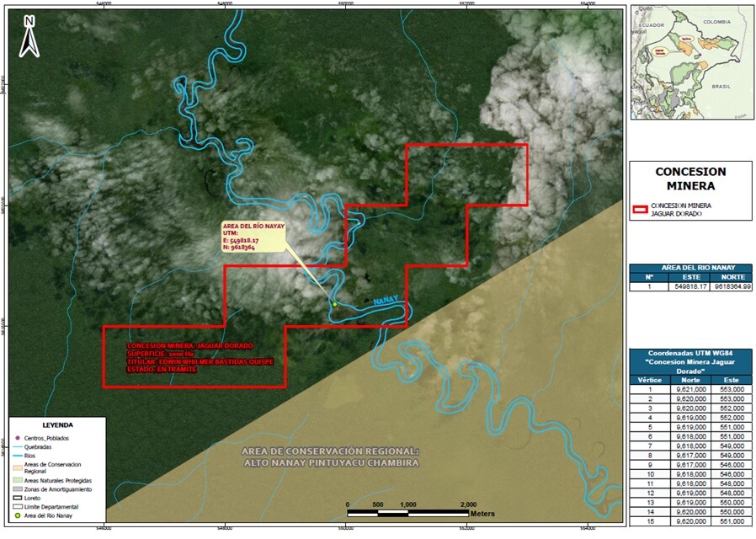Select the Este value of vertex 13 row
The width and height of the screenshot is (756, 539).
(x=732, y=503)
